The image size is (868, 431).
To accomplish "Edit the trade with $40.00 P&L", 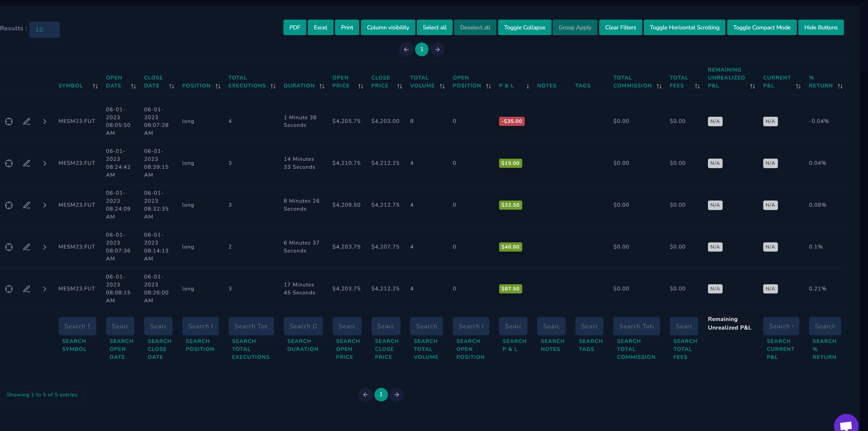I will [27, 247].
